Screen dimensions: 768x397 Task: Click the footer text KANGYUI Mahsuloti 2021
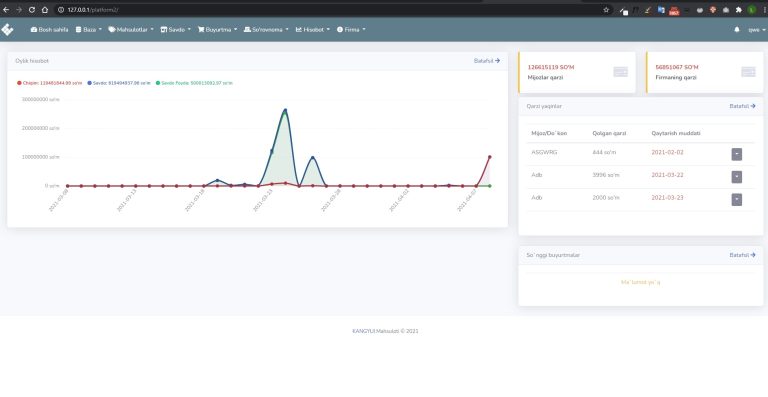(x=385, y=331)
